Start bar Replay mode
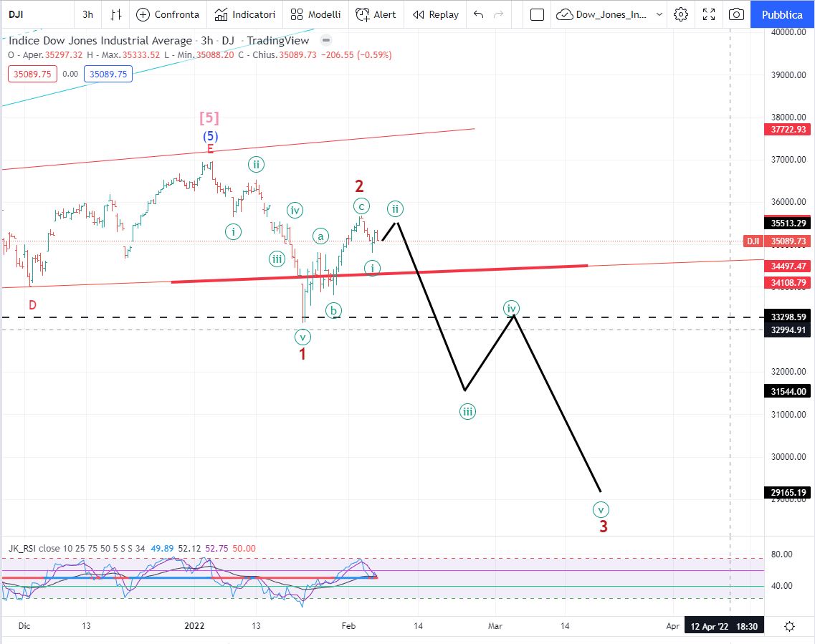The width and height of the screenshot is (815, 644). (436, 14)
